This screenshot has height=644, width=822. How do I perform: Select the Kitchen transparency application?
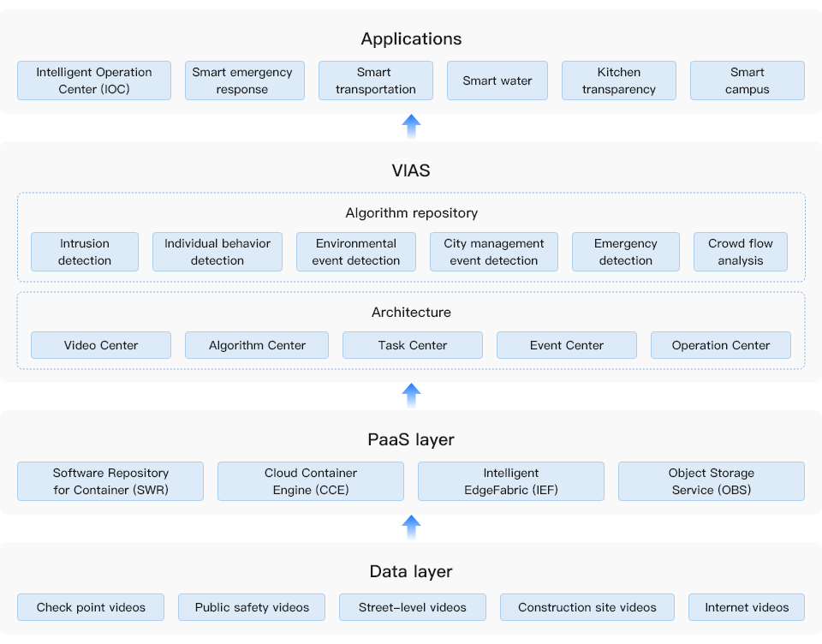point(618,80)
